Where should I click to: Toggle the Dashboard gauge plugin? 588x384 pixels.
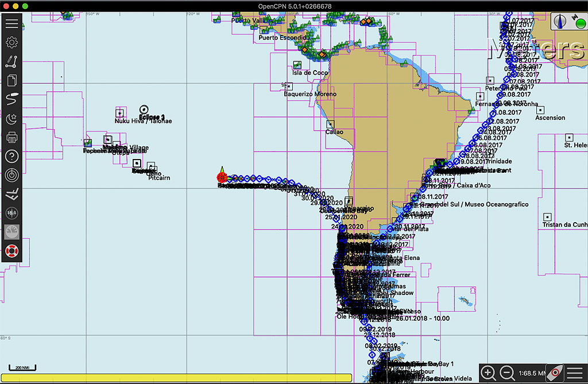(x=11, y=232)
